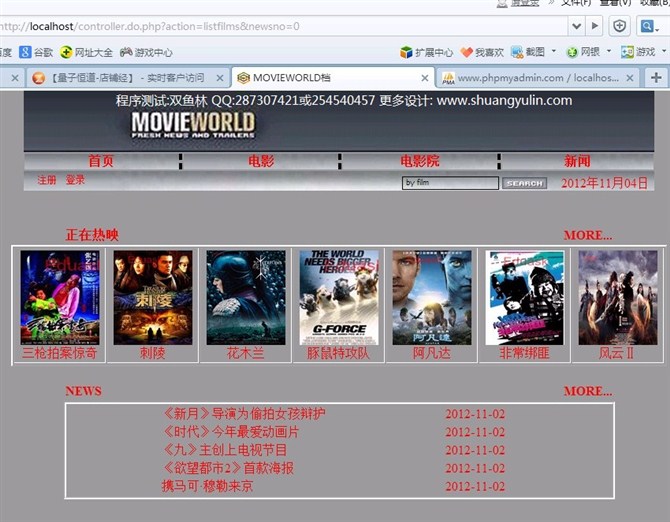Open the 电影院 navigation item
This screenshot has height=522, width=670.
click(420, 161)
